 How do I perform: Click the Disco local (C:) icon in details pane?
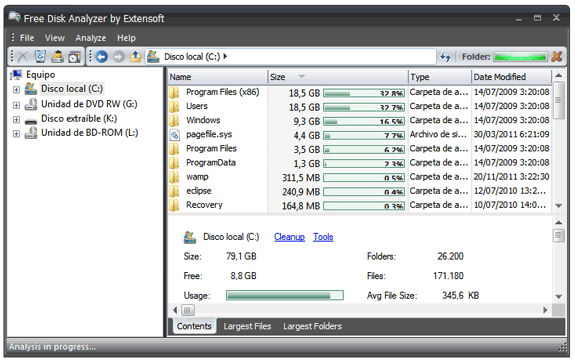tap(190, 237)
